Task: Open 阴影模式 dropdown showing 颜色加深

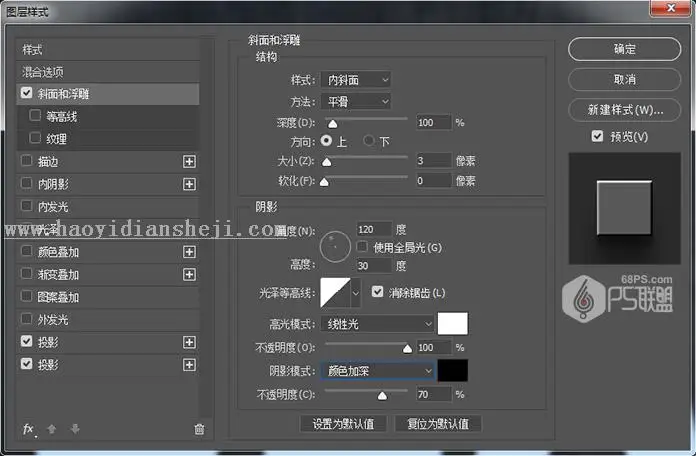Action: point(377,371)
